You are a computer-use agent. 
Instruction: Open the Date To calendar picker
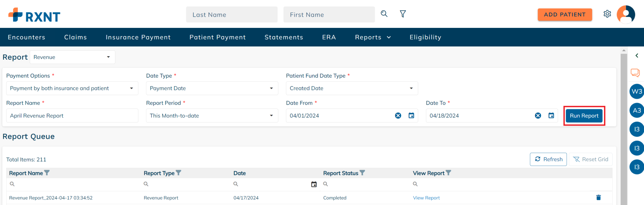551,115
